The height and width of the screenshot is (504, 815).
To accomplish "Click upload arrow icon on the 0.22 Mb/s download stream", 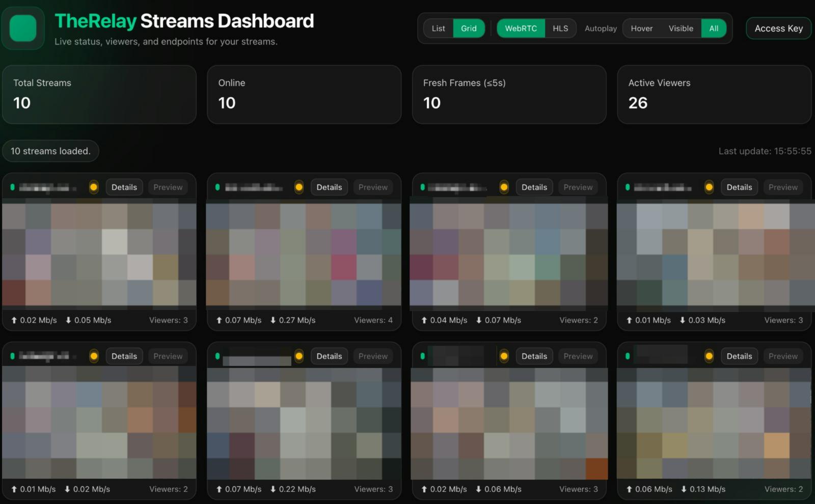I will point(219,489).
